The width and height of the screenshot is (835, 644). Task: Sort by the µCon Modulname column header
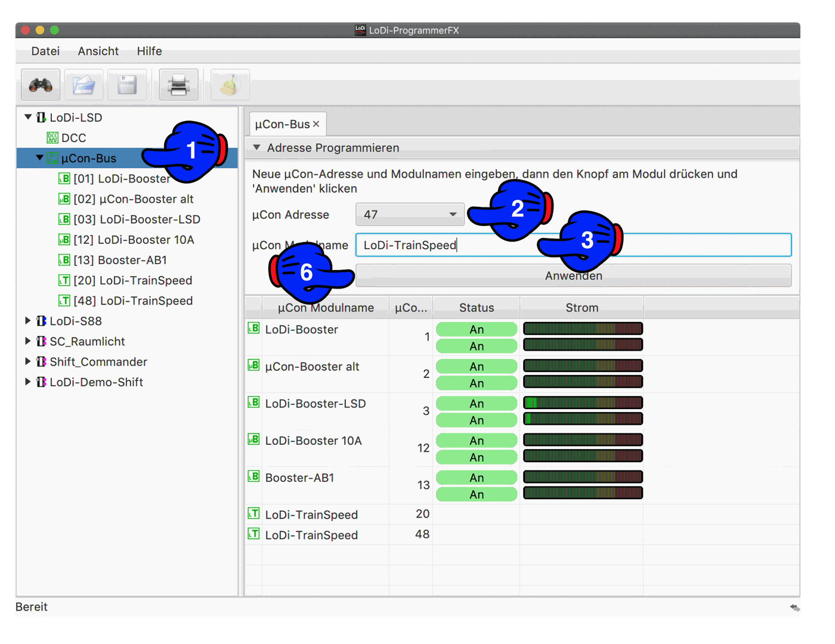click(x=326, y=308)
